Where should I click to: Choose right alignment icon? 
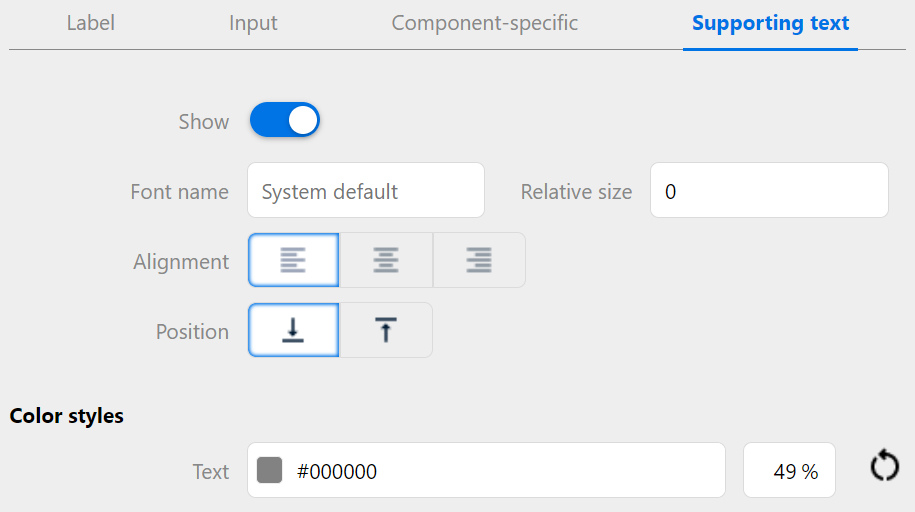(479, 261)
